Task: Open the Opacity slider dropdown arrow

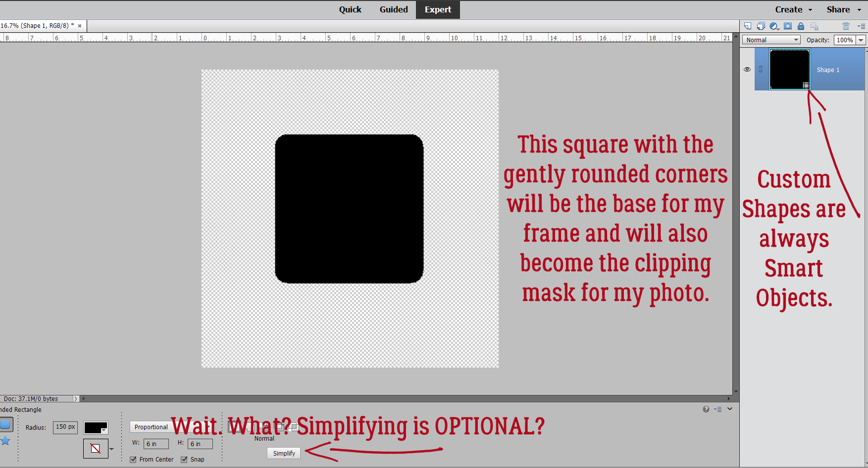Action: 861,40
